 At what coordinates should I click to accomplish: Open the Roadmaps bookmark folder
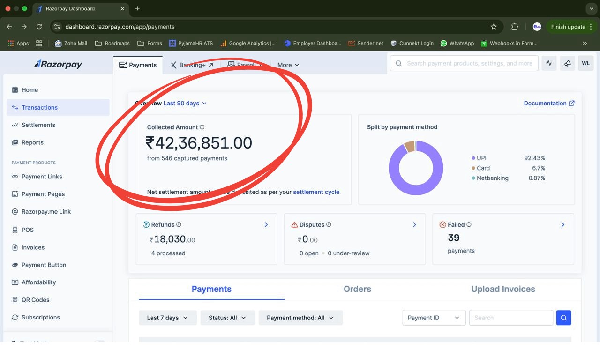coord(112,43)
